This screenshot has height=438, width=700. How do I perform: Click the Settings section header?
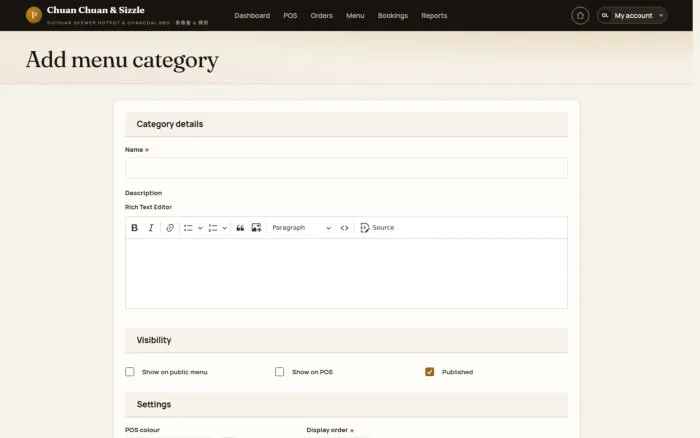tap(346, 405)
